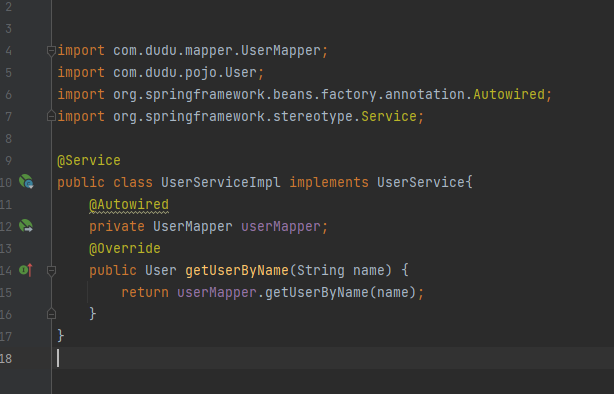
Task: Click the 'private' keyword on the field line
Action: tap(117, 227)
